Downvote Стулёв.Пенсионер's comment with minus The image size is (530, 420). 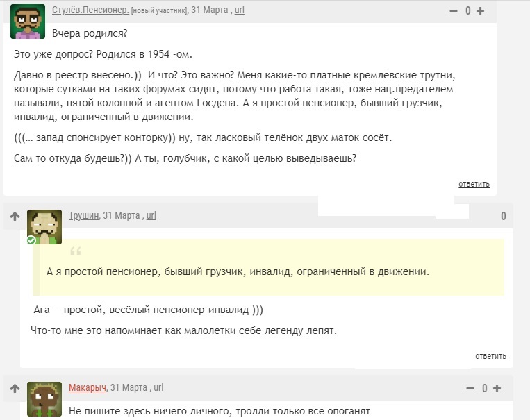[x=454, y=11]
